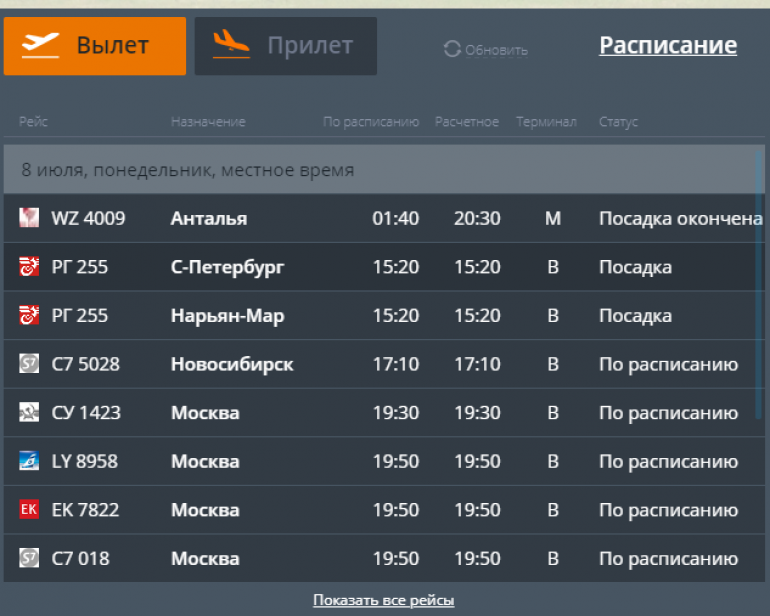Screen dimensions: 770x616
Task: Click the Обновить refresh text link
Action: (x=496, y=50)
